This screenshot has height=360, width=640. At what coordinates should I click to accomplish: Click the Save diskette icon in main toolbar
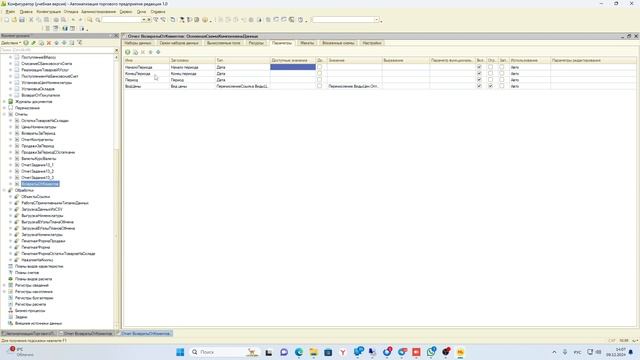[22, 20]
